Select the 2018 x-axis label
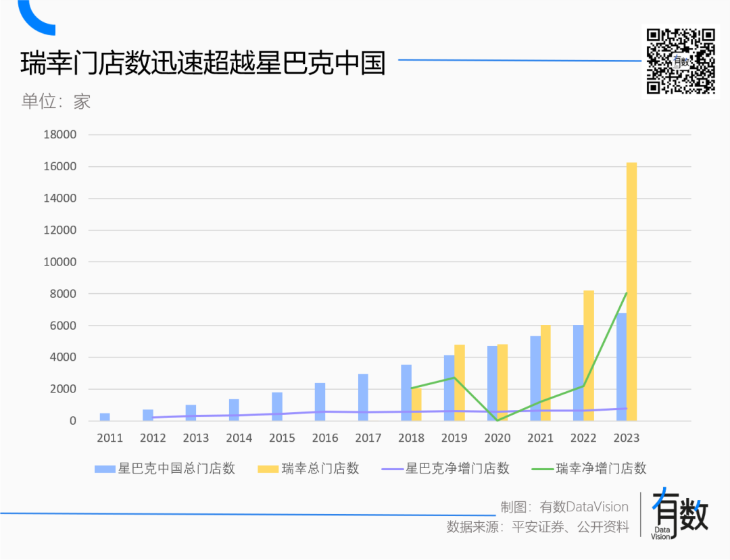The image size is (730, 560). (x=411, y=438)
